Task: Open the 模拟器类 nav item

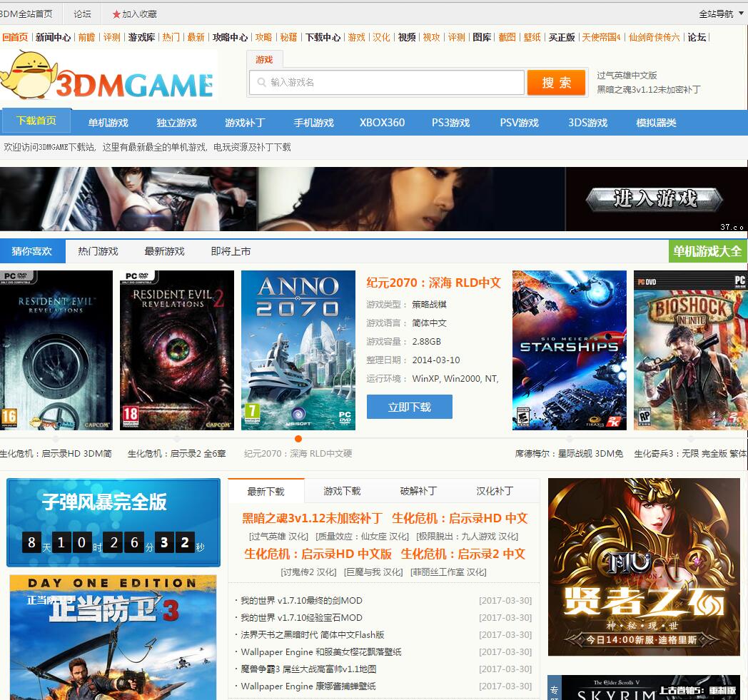Action: [656, 123]
